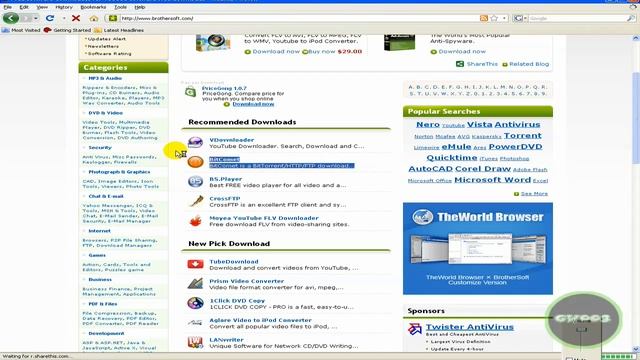Open the Home page icon
This screenshot has width=640, height=360.
click(x=94, y=18)
